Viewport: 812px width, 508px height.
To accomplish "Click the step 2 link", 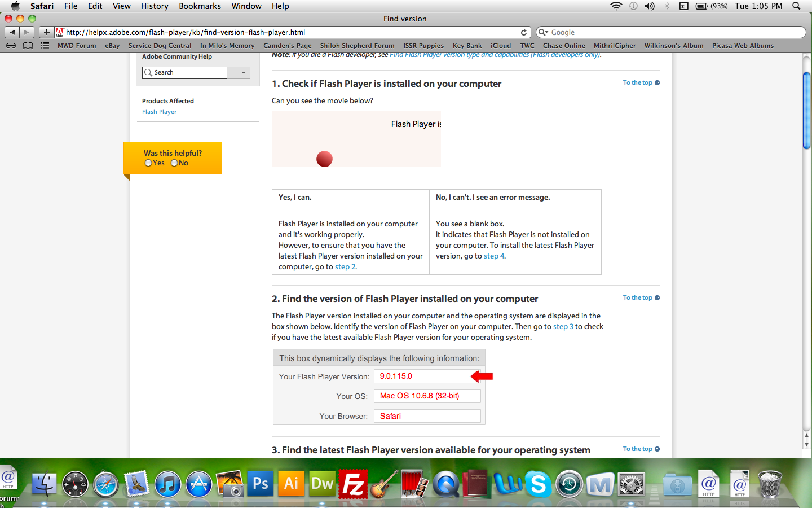I will [345, 267].
